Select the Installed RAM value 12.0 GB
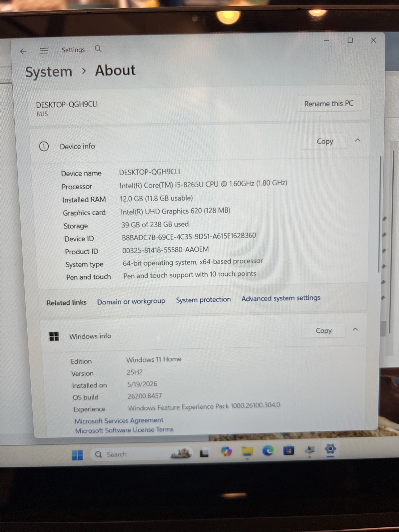The image size is (399, 532). [156, 198]
